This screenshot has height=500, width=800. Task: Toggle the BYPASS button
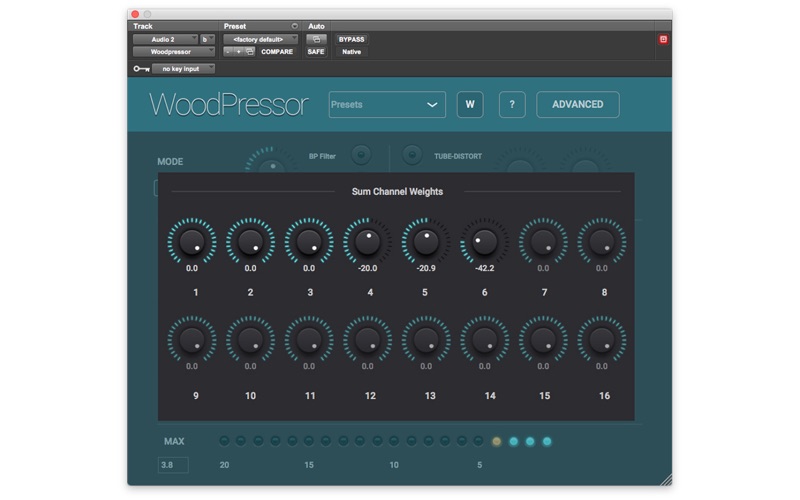click(x=352, y=39)
